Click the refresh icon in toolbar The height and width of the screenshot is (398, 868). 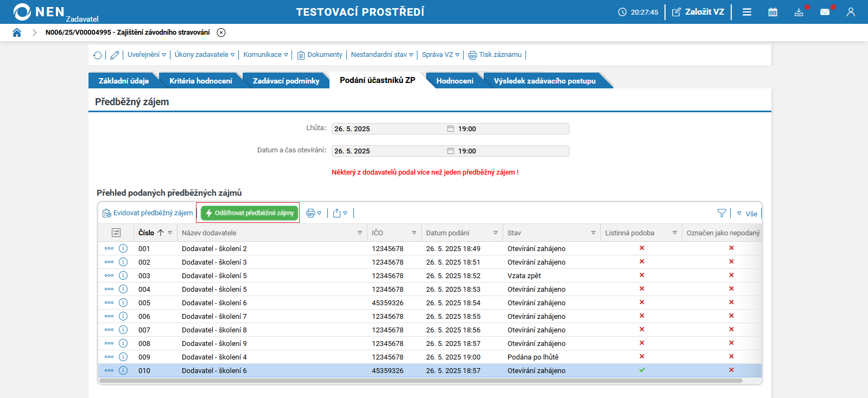[x=98, y=55]
